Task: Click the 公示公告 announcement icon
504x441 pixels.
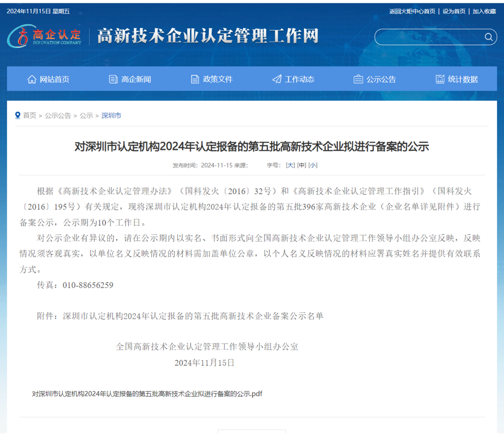Action: tap(358, 79)
